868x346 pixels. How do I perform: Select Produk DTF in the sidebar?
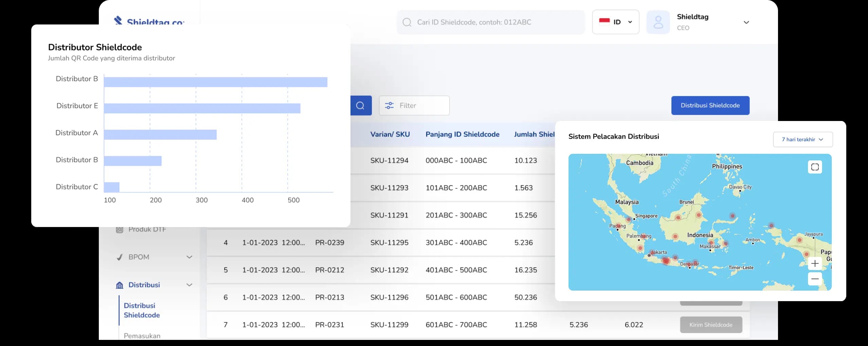tap(147, 230)
